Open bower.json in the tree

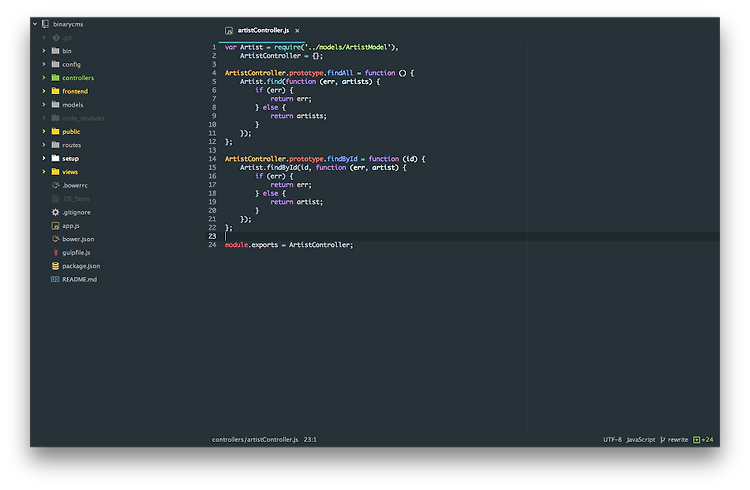click(78, 239)
